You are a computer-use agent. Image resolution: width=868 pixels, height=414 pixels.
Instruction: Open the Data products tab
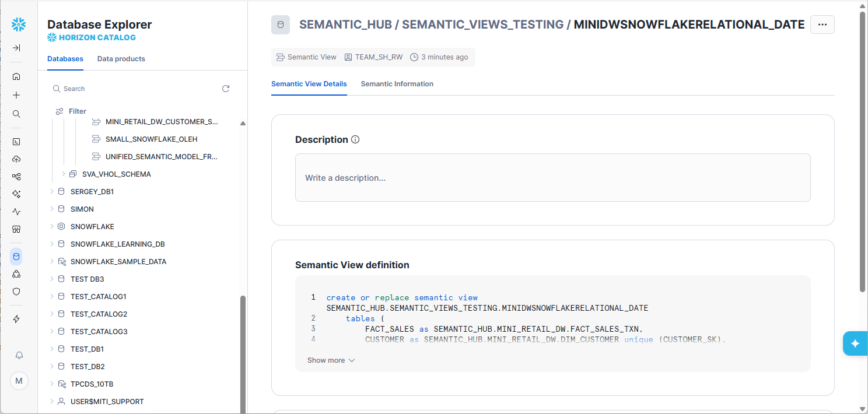tap(121, 59)
